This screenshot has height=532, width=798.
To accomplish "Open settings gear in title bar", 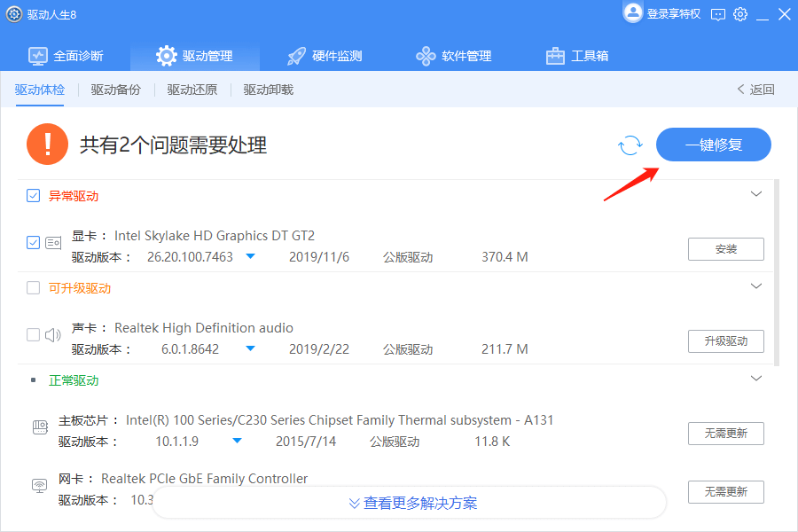I will [740, 14].
